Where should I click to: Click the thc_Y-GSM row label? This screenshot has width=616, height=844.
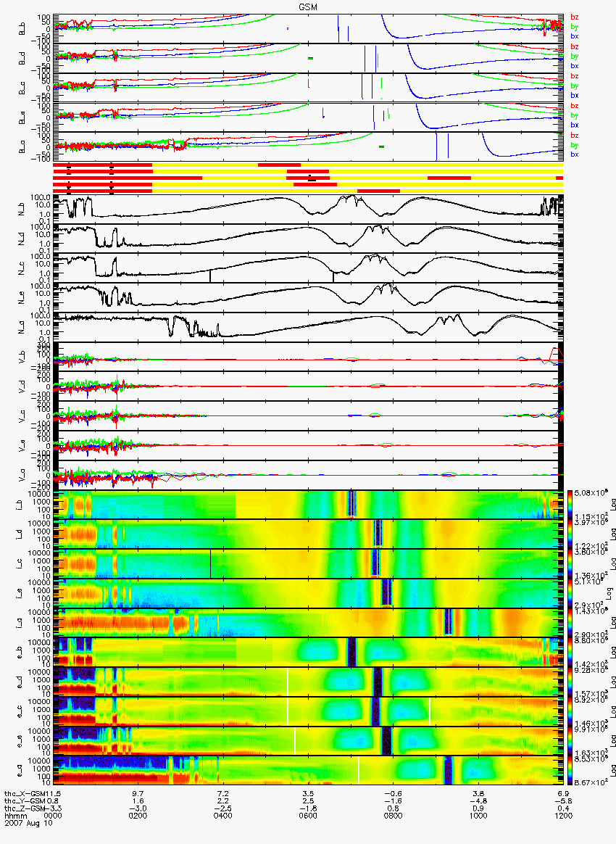pyautogui.click(x=26, y=801)
